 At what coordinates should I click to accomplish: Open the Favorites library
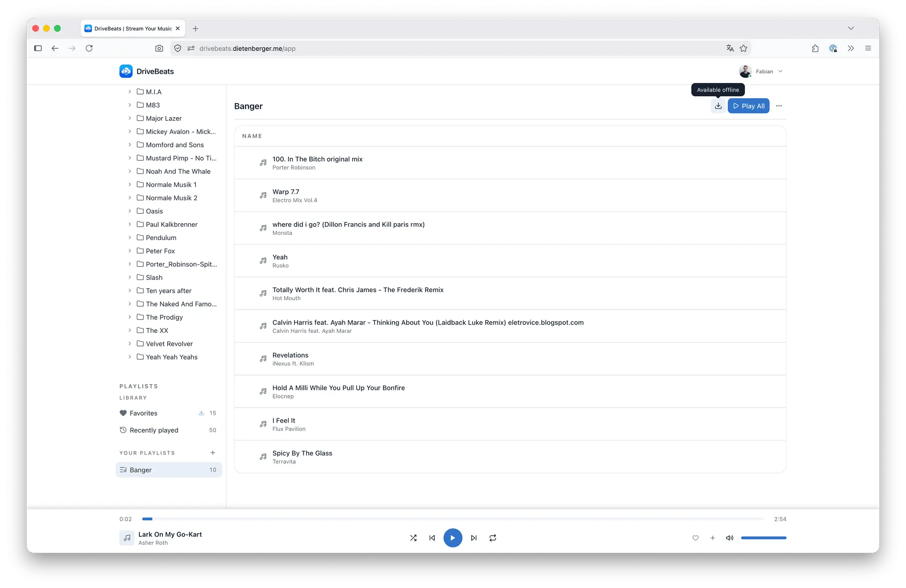tap(169, 413)
